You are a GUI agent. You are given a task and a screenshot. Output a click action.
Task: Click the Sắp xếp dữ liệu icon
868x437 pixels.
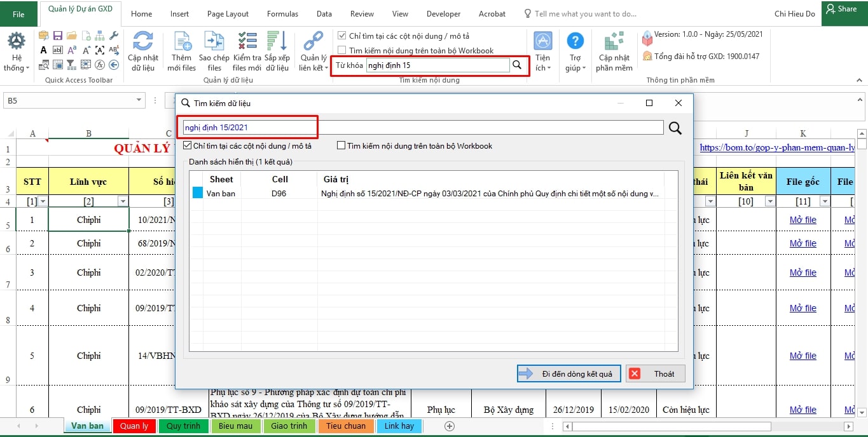click(x=277, y=42)
